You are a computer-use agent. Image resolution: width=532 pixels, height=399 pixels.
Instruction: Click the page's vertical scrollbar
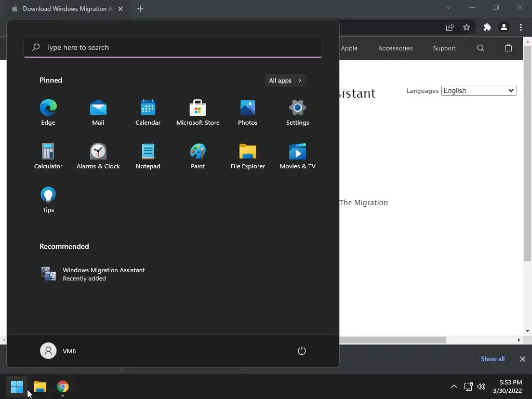[x=527, y=153]
